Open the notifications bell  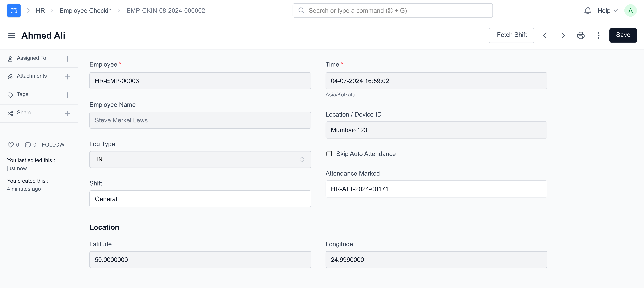pos(588,10)
